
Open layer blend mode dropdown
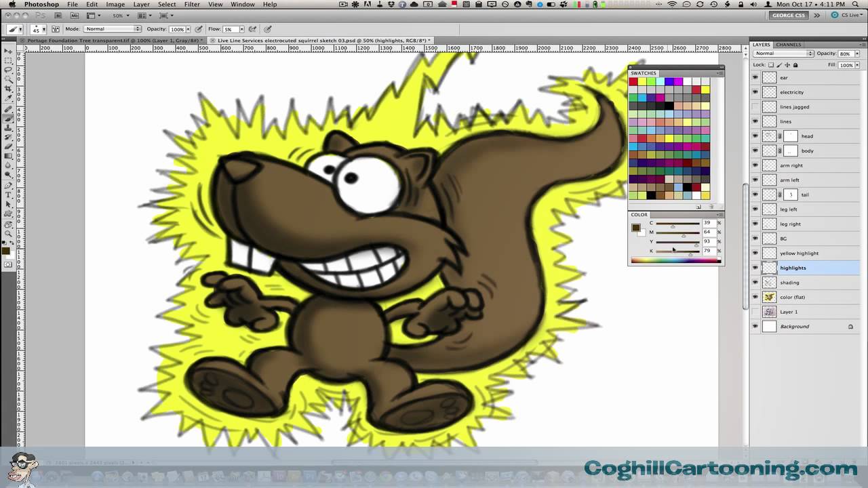(783, 54)
